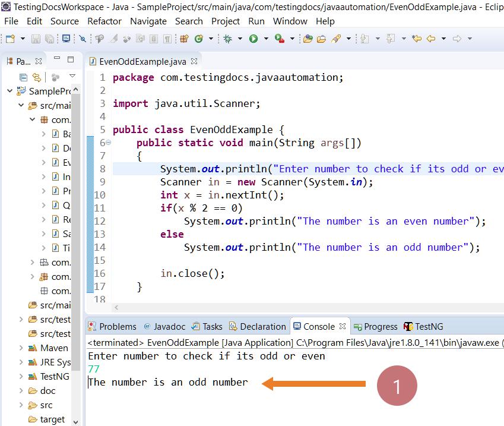The image size is (504, 426).
Task: Open the Project menu
Action: pyautogui.click(x=226, y=21)
